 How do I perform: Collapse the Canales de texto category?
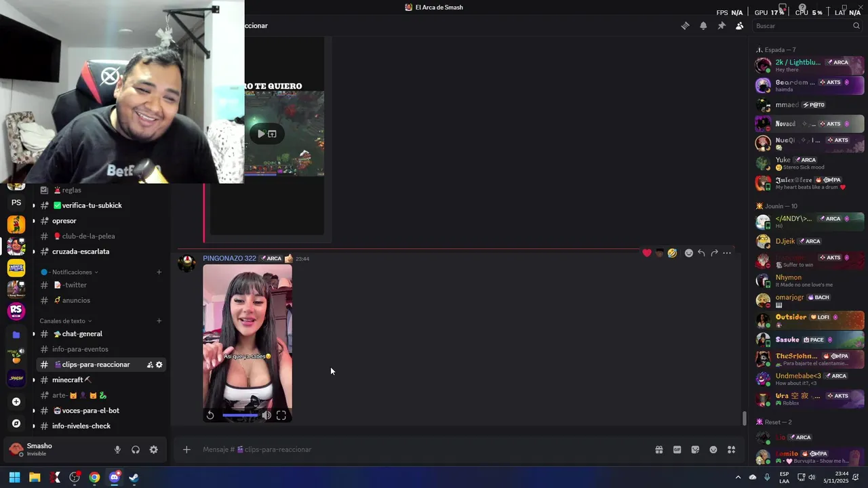pyautogui.click(x=66, y=321)
